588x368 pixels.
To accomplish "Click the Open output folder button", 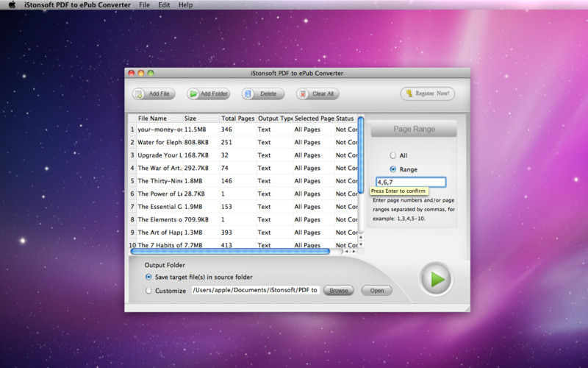I will pos(376,291).
